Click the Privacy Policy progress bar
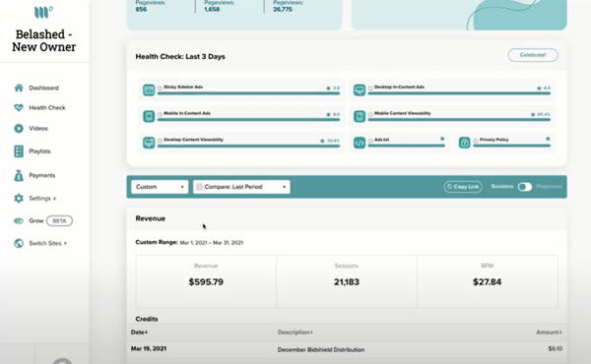This screenshot has width=591, height=364. (512, 146)
